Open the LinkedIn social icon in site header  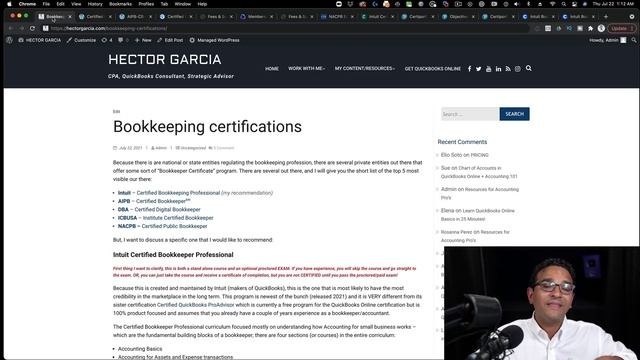pyautogui.click(x=498, y=69)
